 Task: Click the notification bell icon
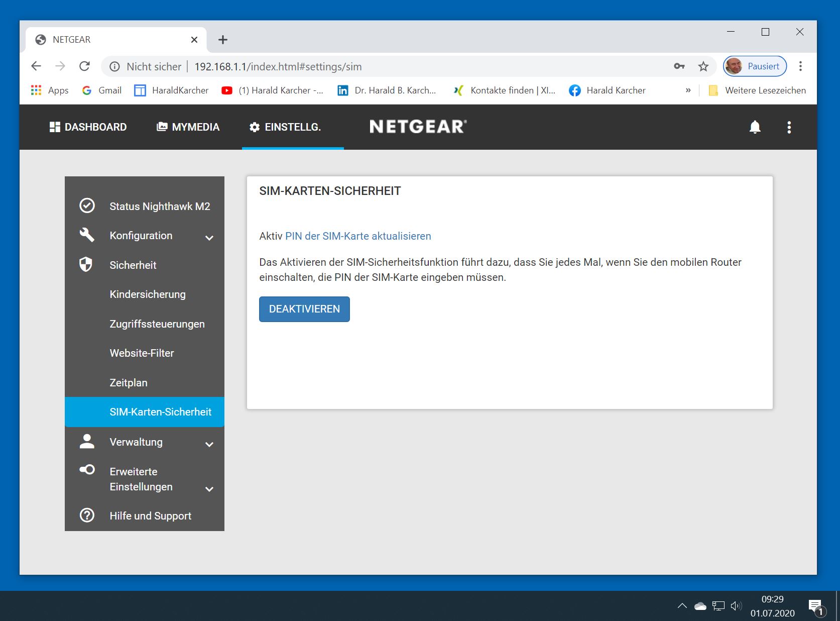(x=755, y=127)
